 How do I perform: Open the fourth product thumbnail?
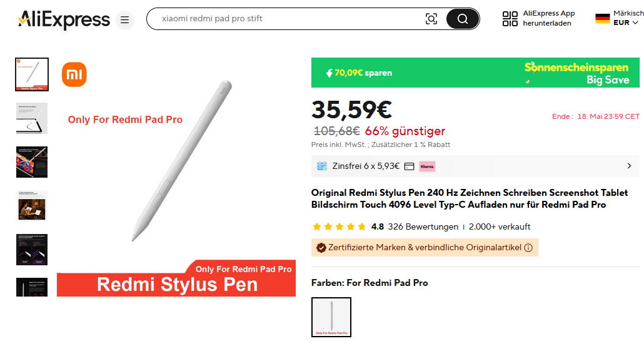coord(31,206)
